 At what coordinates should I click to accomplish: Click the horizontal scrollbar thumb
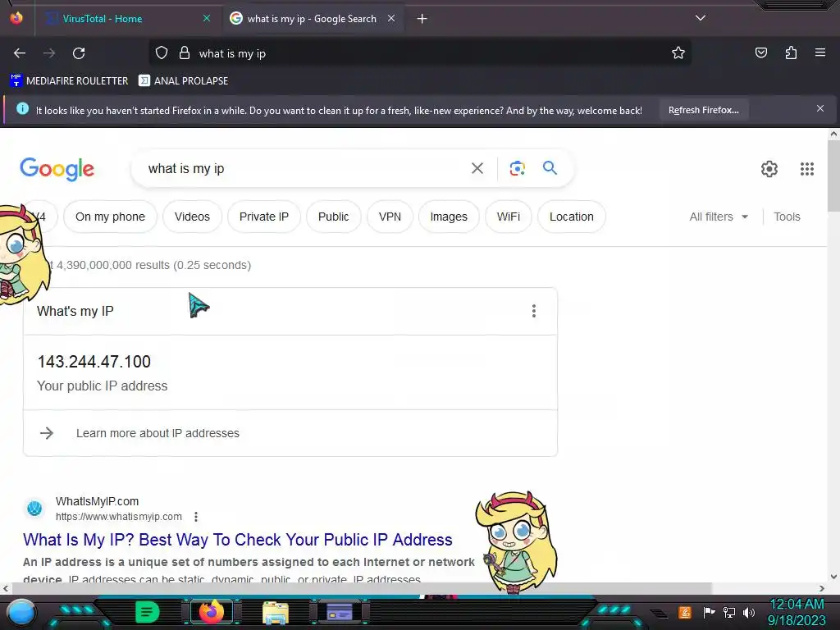(x=362, y=588)
